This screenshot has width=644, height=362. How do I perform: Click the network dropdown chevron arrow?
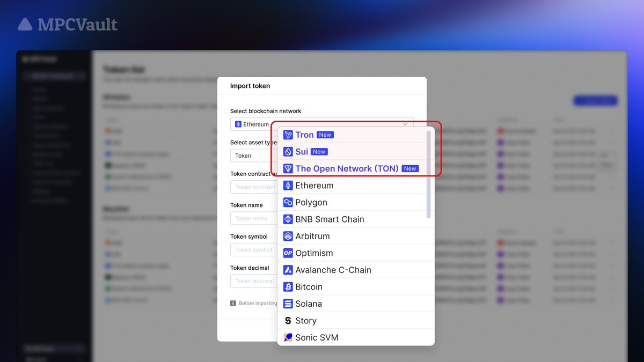[406, 124]
